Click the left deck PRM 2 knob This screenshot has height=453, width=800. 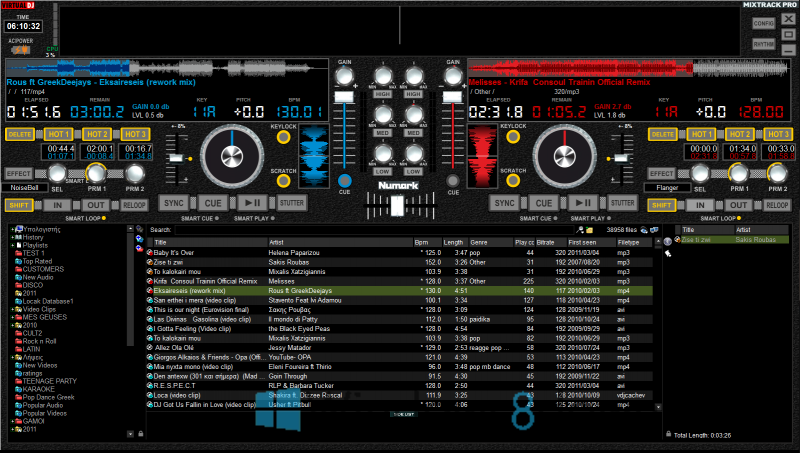(135, 174)
